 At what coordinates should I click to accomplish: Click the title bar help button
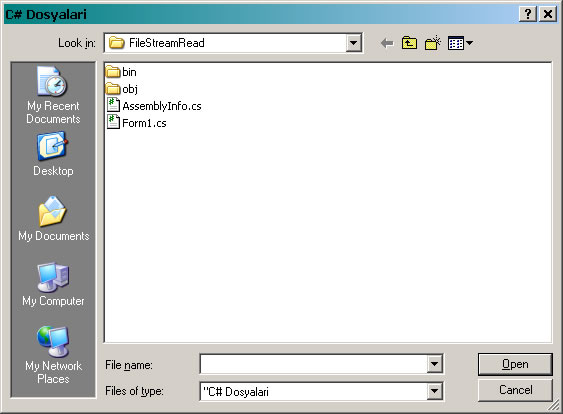(528, 14)
